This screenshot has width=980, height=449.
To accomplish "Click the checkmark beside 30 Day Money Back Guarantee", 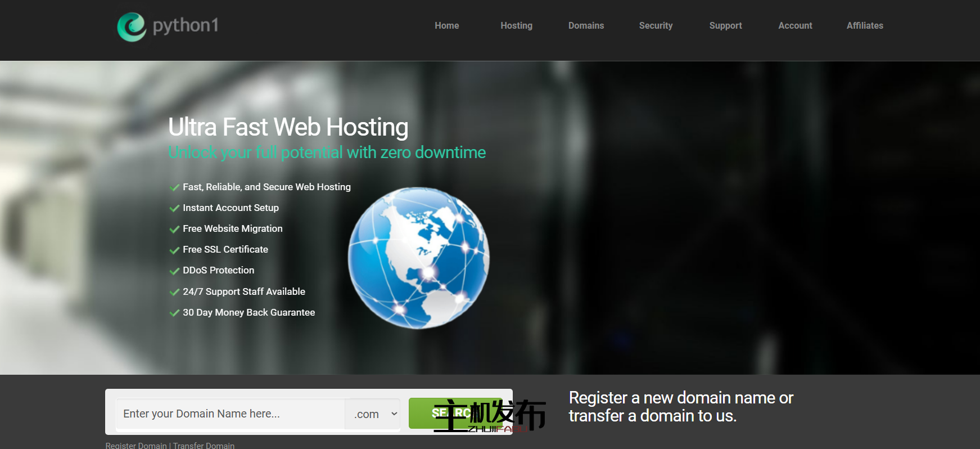I will [x=174, y=313].
